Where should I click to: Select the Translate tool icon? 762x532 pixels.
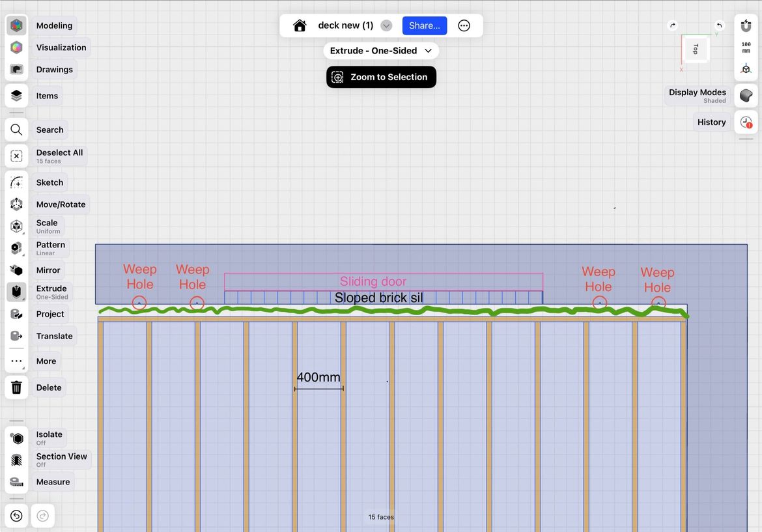(x=17, y=336)
